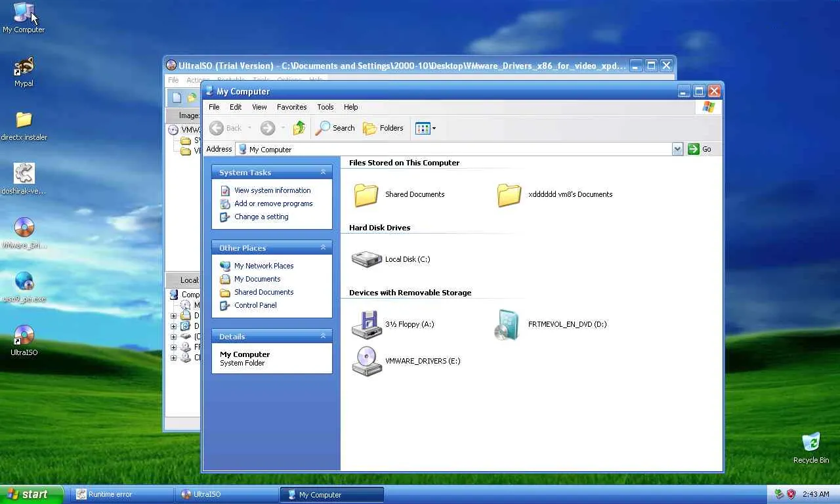Click the Search toolbar button
Image resolution: width=840 pixels, height=504 pixels.
point(335,128)
